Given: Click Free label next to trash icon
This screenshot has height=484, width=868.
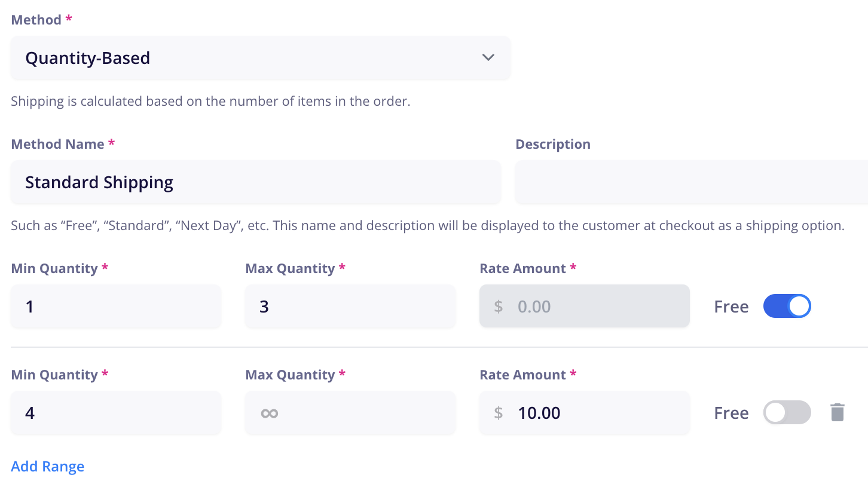Looking at the screenshot, I should (x=731, y=413).
